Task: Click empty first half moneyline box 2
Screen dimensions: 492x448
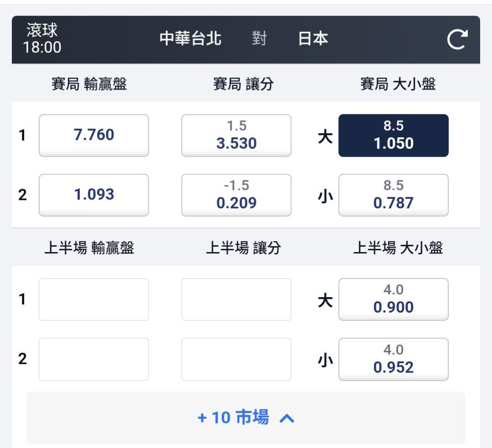Action: click(x=94, y=359)
